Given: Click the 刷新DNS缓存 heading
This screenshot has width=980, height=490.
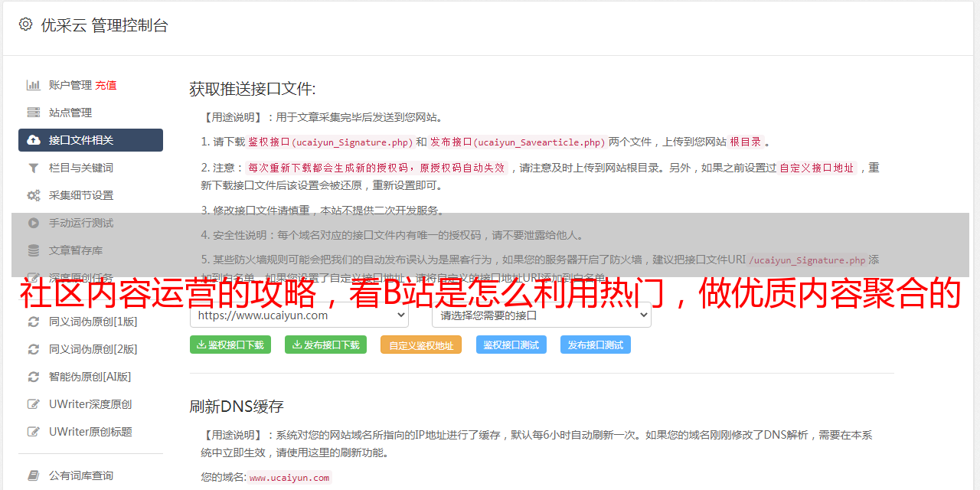Looking at the screenshot, I should coord(237,406).
